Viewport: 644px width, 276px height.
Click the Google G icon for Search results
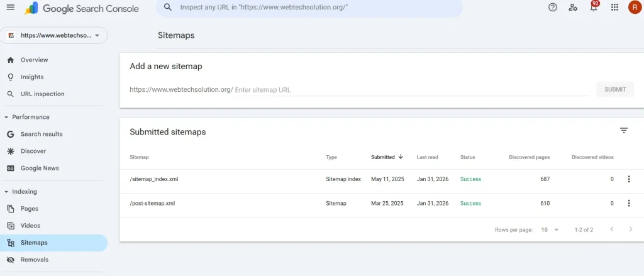click(x=11, y=135)
